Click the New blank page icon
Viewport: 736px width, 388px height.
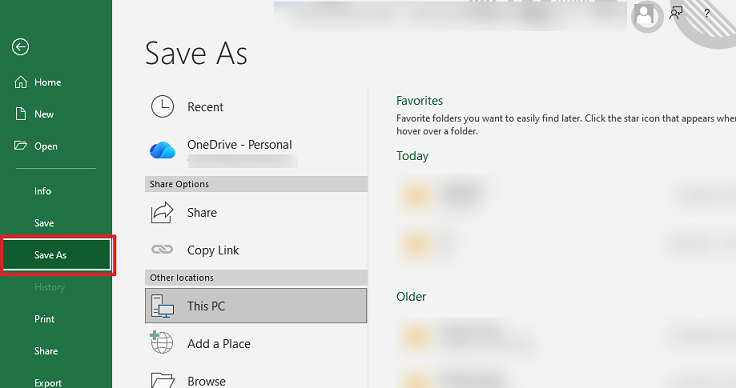pyautogui.click(x=21, y=114)
